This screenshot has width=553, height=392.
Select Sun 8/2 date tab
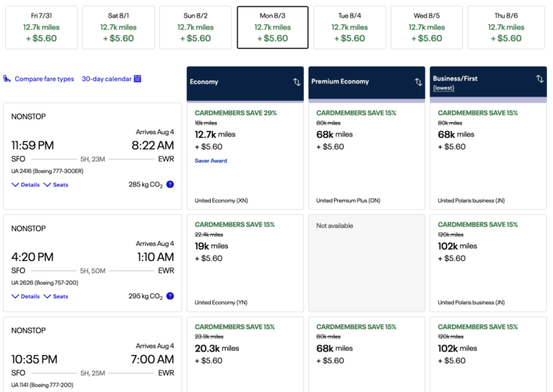pyautogui.click(x=195, y=27)
